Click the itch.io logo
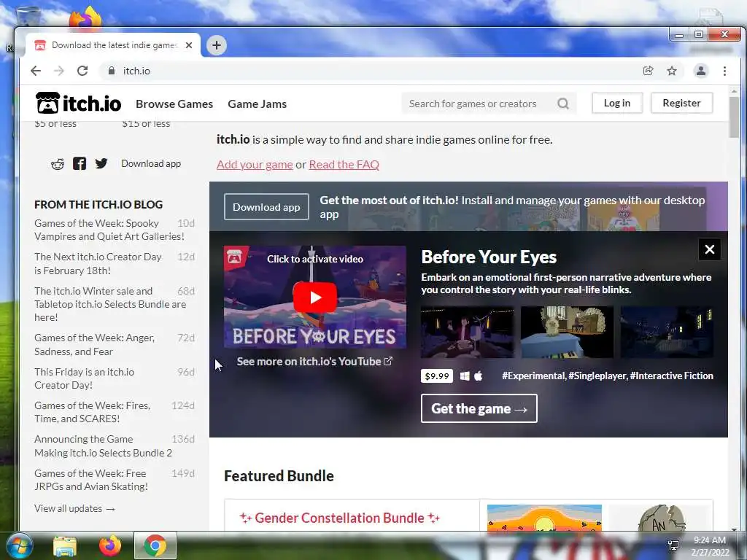This screenshot has height=560, width=747. (79, 103)
